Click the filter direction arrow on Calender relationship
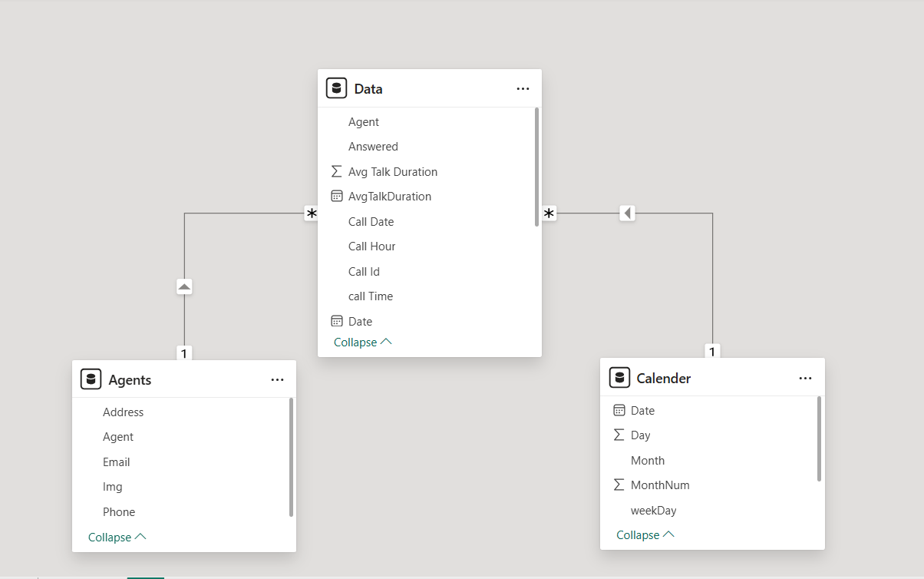Screen dimensions: 924x579 [x=627, y=213]
